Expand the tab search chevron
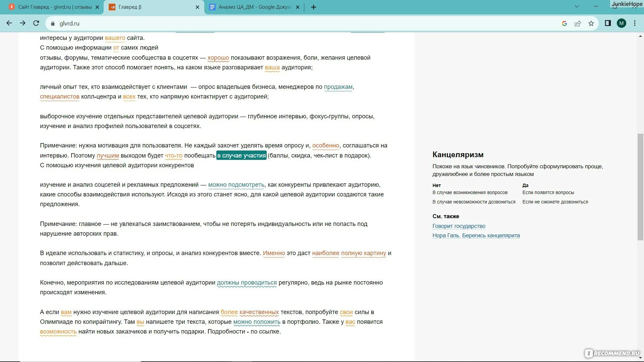This screenshot has height=362, width=644. click(577, 6)
